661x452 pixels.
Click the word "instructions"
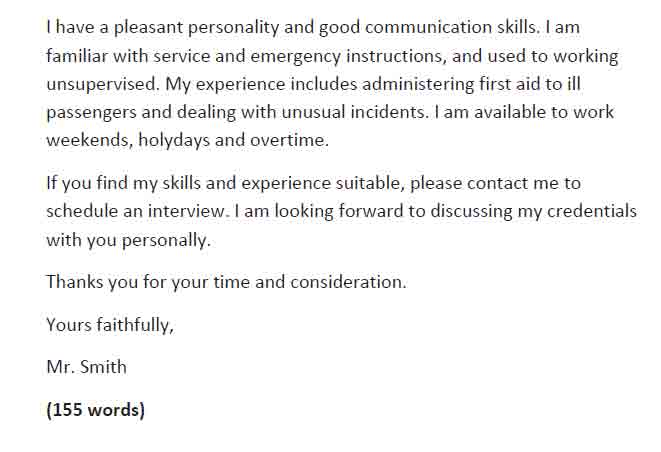[x=401, y=56]
